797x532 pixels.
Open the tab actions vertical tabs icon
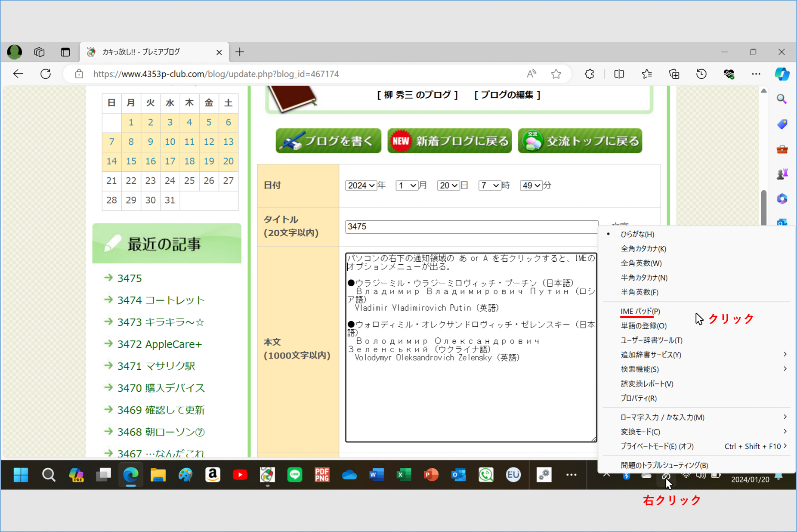65,52
